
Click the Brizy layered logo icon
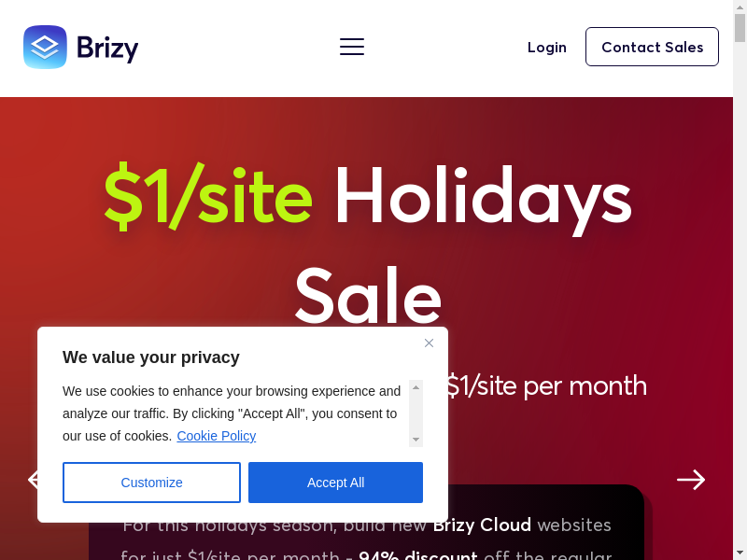tap(45, 47)
